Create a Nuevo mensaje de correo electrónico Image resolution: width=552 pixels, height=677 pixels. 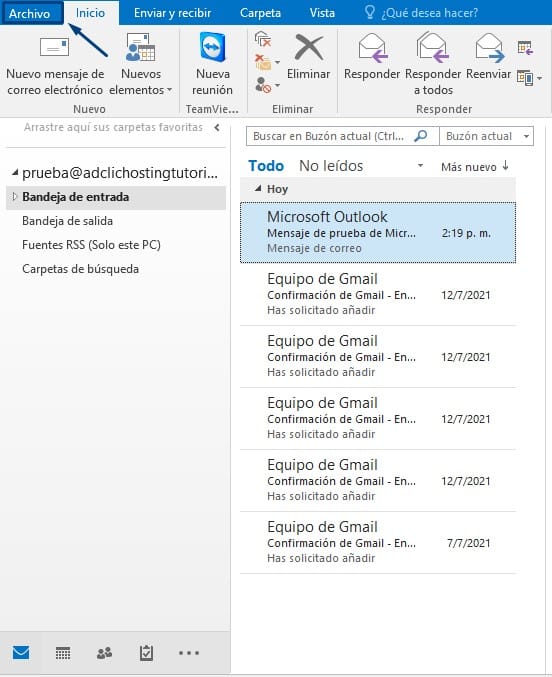point(55,65)
